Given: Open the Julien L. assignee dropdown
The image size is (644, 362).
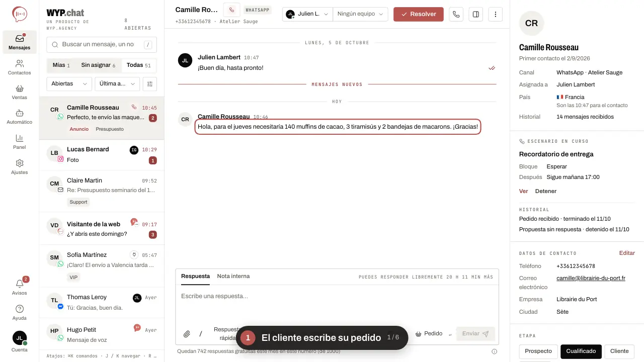Looking at the screenshot, I should (x=307, y=14).
